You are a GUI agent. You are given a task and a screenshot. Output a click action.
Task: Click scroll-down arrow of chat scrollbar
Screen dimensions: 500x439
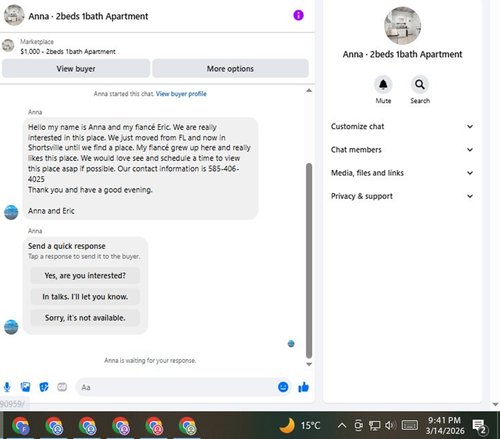click(309, 364)
